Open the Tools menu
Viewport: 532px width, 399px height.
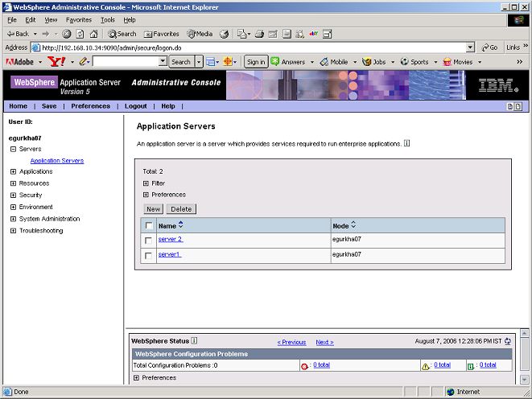click(108, 20)
